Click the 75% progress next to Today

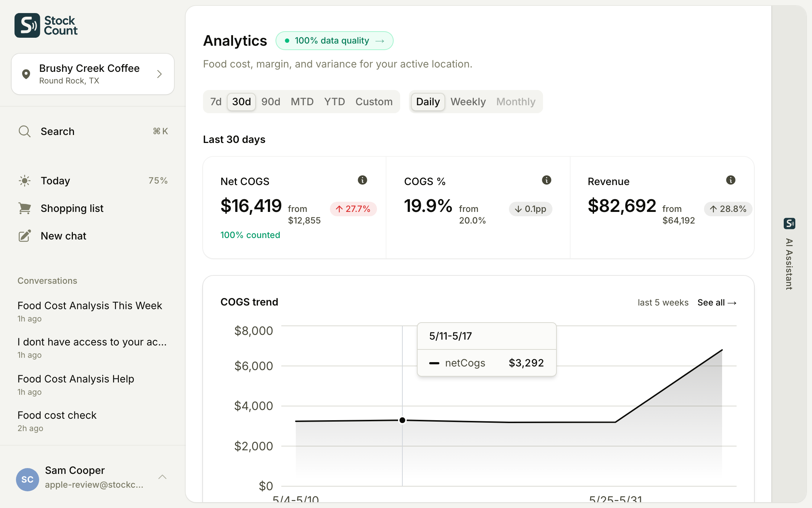click(x=158, y=181)
